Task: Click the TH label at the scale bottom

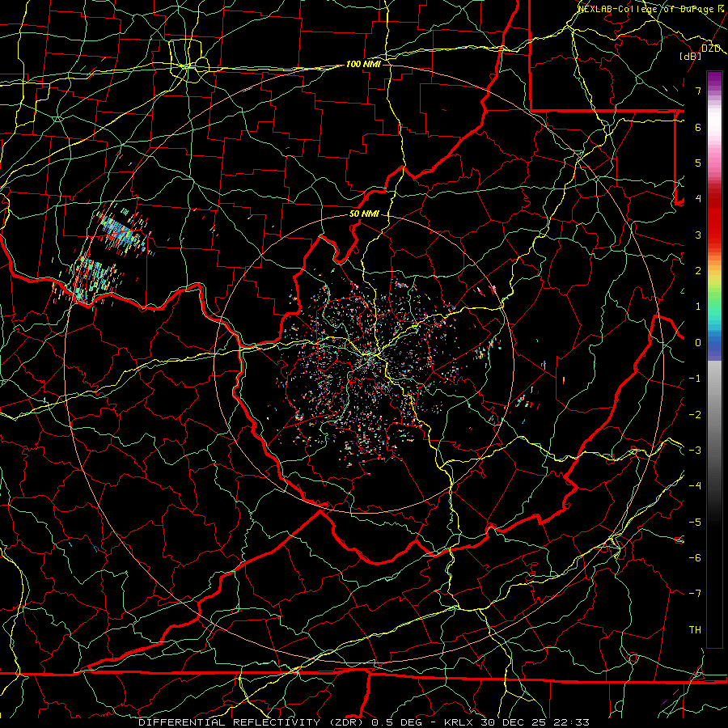Action: click(x=695, y=630)
